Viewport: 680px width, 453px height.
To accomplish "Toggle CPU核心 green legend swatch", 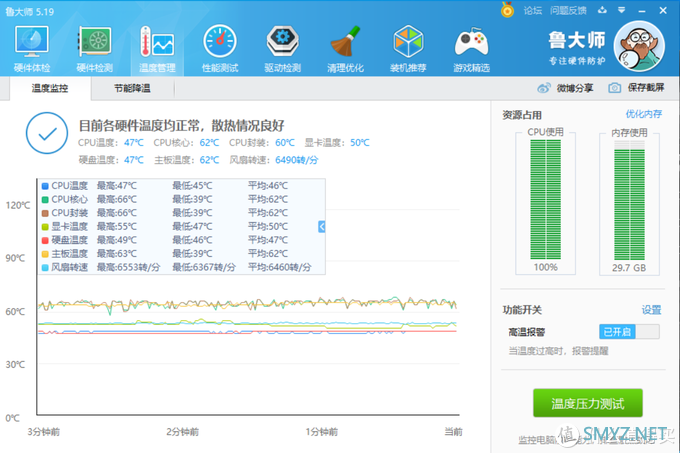I will [x=45, y=199].
